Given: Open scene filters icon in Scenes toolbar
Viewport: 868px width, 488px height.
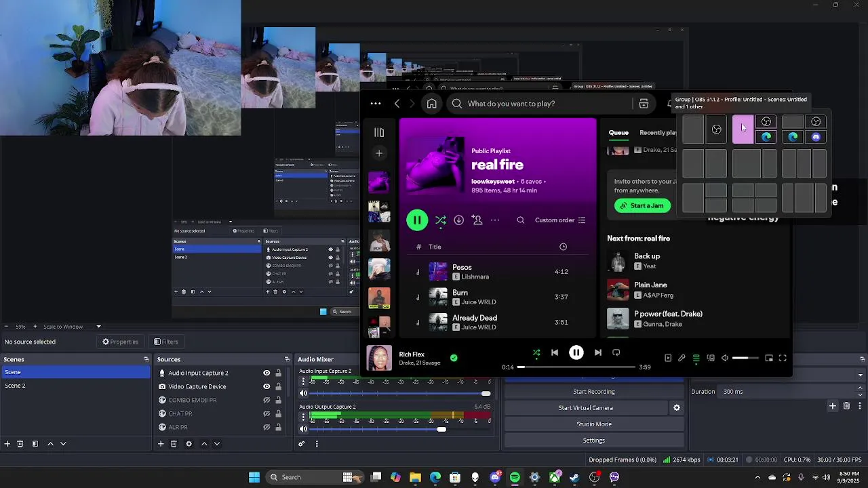Looking at the screenshot, I should 35,444.
